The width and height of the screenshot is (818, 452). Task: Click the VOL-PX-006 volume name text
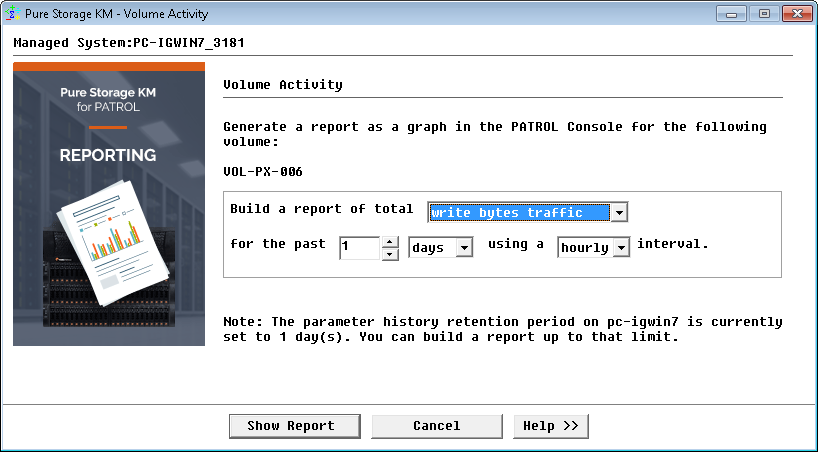click(262, 171)
